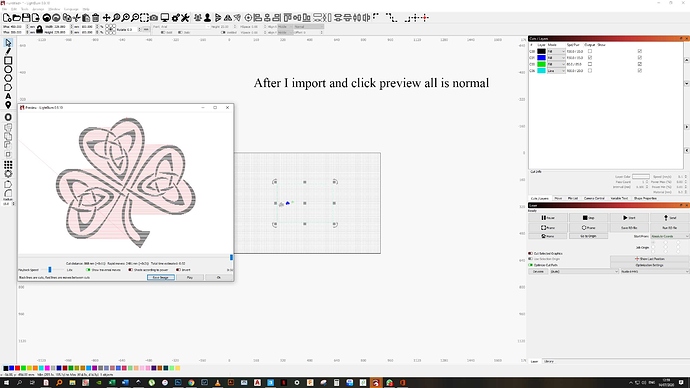Image resolution: width=690 pixels, height=388 pixels.
Task: Click Play button in Preview window
Action: tap(190, 278)
